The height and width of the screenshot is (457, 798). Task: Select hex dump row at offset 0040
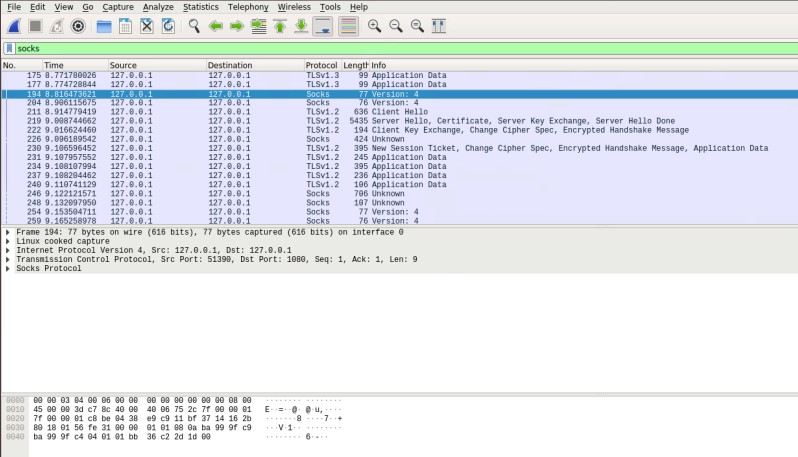173,437
